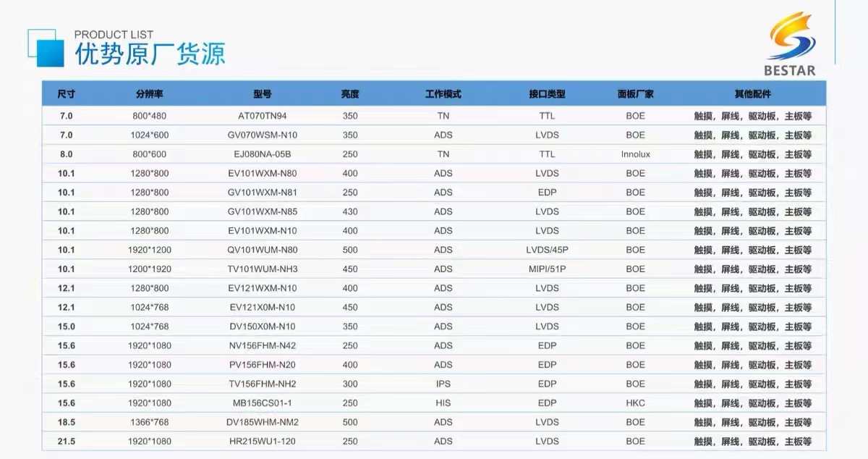
Task: Select the 接口类型 column header
Action: point(547,94)
